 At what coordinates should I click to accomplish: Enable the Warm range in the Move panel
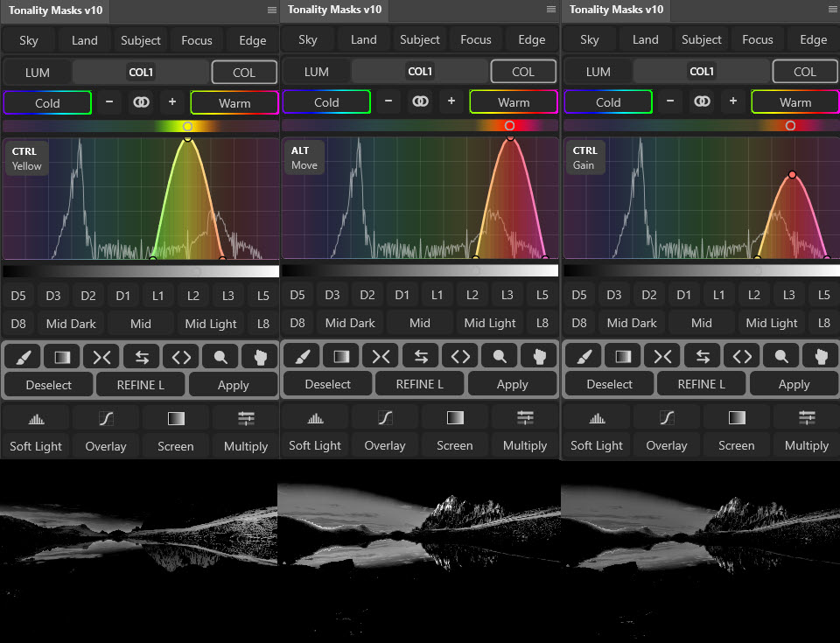click(514, 101)
